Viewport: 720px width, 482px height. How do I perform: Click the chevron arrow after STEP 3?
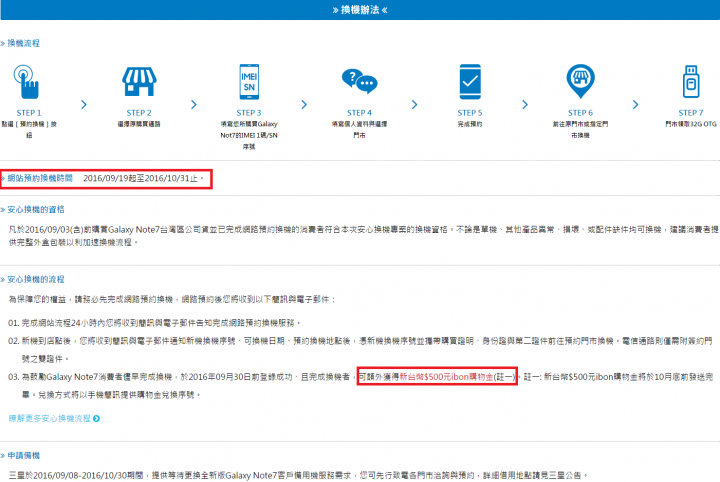(304, 105)
